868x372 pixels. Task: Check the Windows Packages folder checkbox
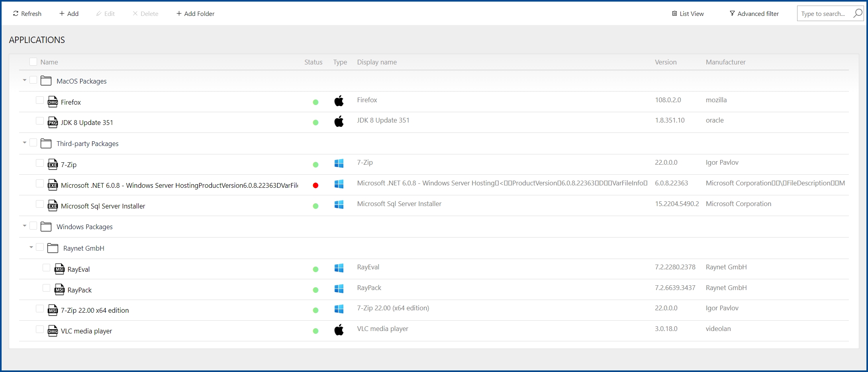[33, 226]
